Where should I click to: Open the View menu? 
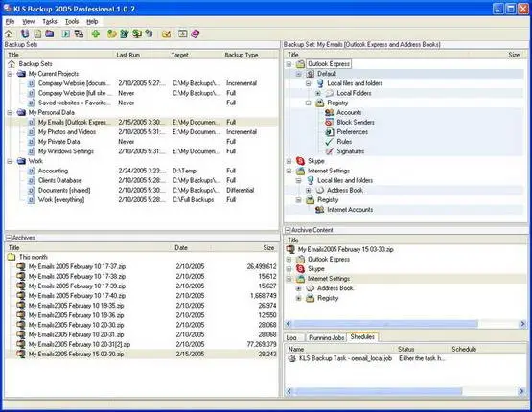(x=28, y=21)
